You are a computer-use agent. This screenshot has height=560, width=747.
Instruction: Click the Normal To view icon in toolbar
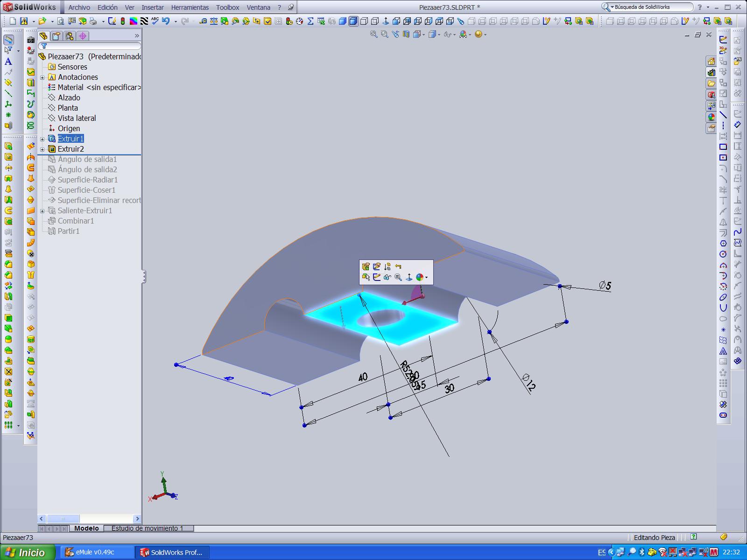386,21
